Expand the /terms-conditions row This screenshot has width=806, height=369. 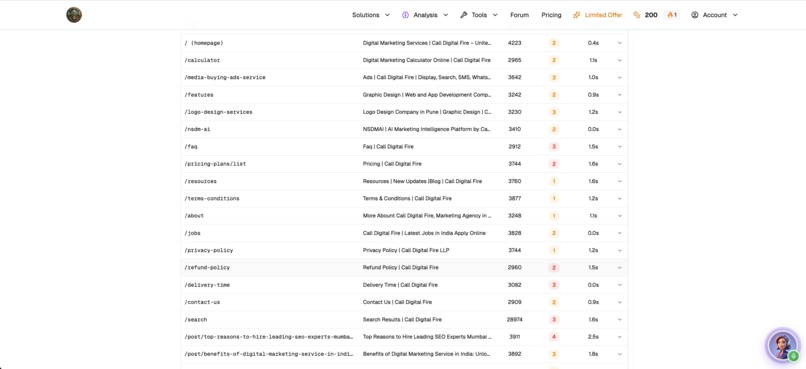tap(619, 198)
